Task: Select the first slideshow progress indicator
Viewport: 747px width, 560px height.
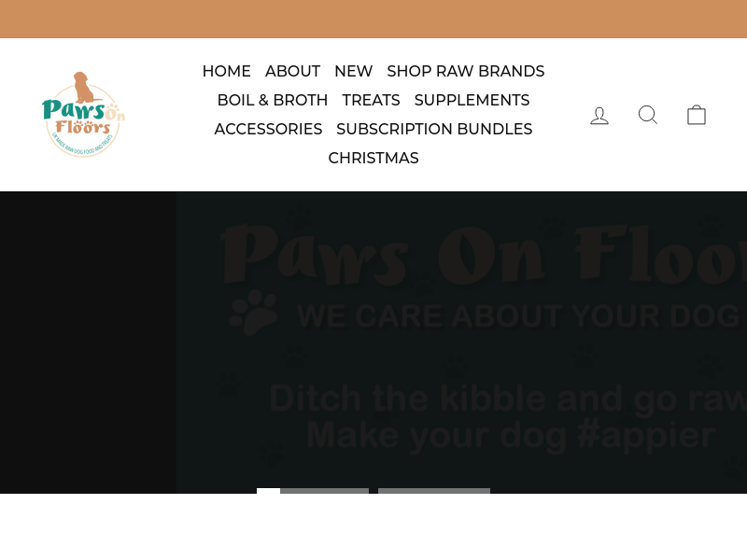Action: (x=313, y=491)
